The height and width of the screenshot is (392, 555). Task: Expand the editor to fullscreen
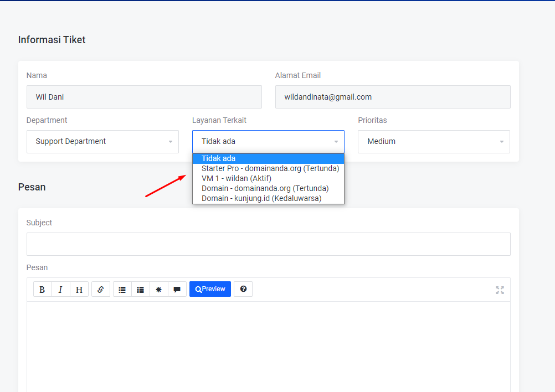coord(500,290)
